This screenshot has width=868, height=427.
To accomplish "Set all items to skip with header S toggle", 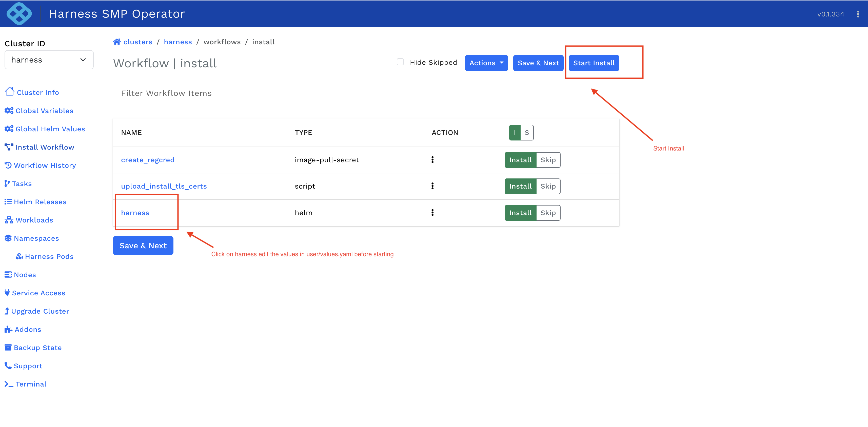I will (x=527, y=132).
